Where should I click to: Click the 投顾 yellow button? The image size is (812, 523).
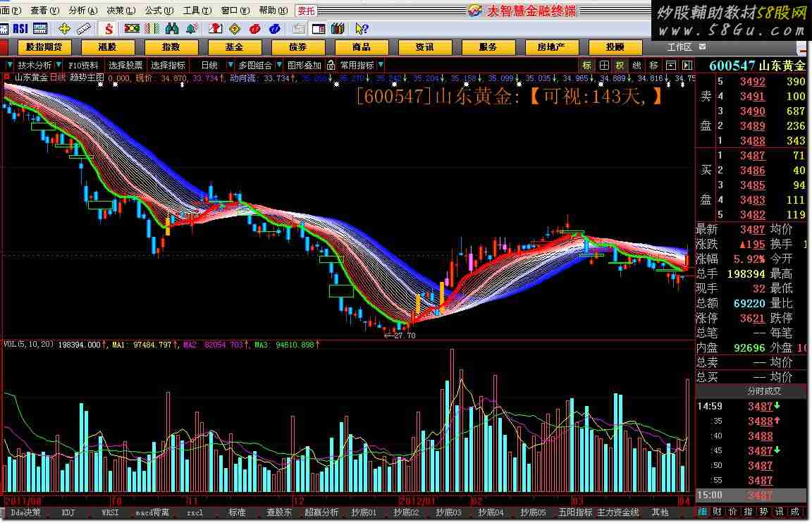pos(615,47)
